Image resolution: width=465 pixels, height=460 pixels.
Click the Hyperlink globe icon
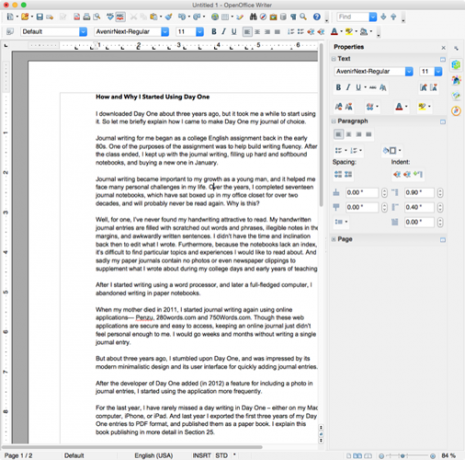pyautogui.click(x=215, y=17)
